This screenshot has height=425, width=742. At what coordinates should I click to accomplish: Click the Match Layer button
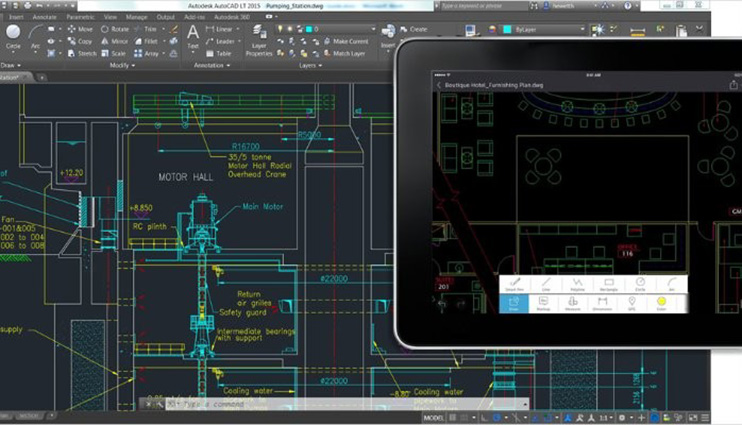(344, 53)
